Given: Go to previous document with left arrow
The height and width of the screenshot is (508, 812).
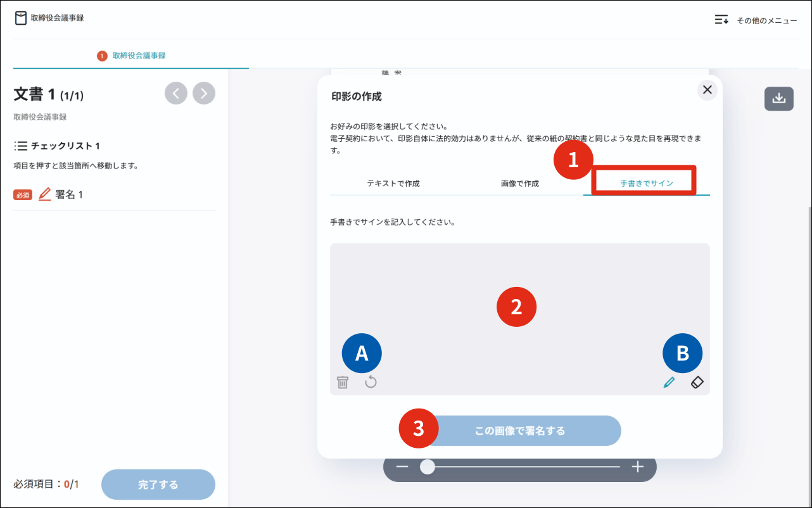Looking at the screenshot, I should (176, 93).
